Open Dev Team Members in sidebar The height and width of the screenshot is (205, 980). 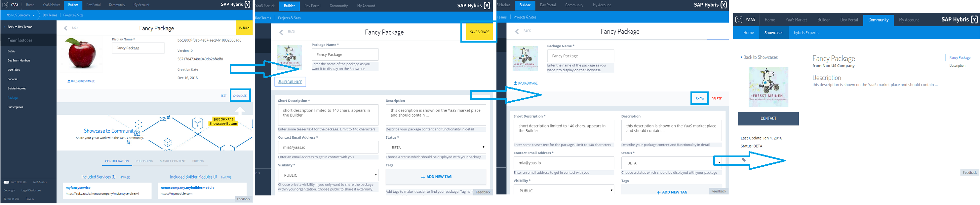[19, 61]
